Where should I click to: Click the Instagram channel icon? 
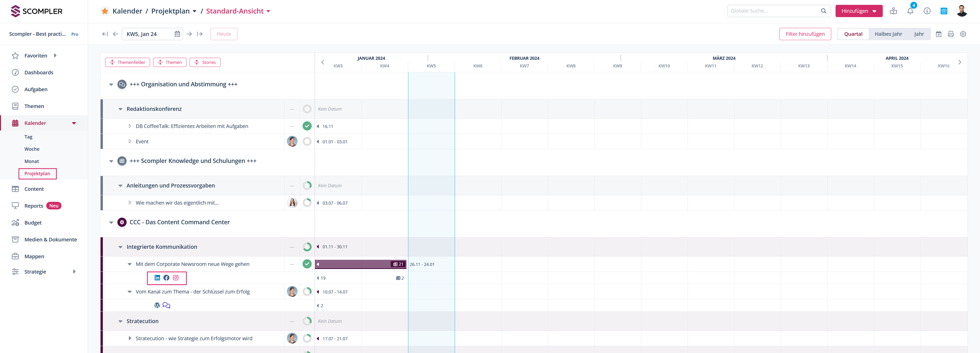176,278
